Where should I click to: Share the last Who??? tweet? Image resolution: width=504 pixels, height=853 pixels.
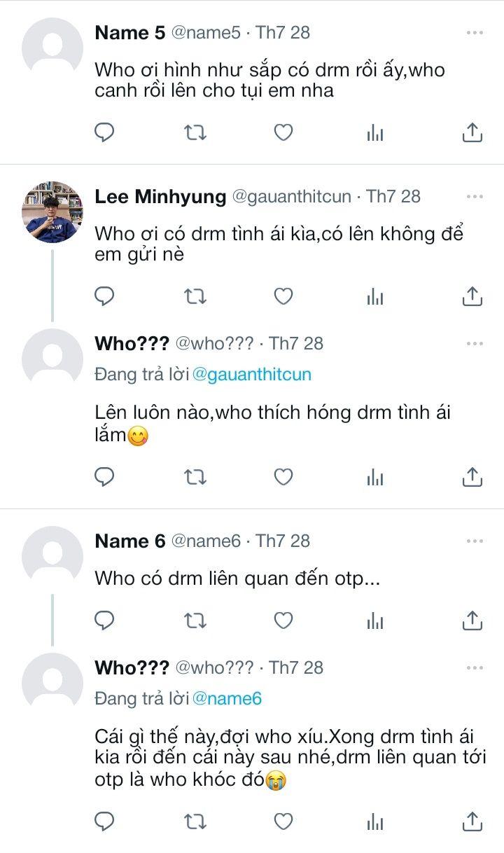point(472,820)
